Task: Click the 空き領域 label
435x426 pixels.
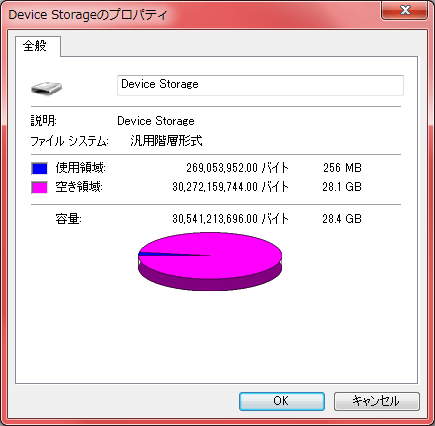Action: click(79, 187)
